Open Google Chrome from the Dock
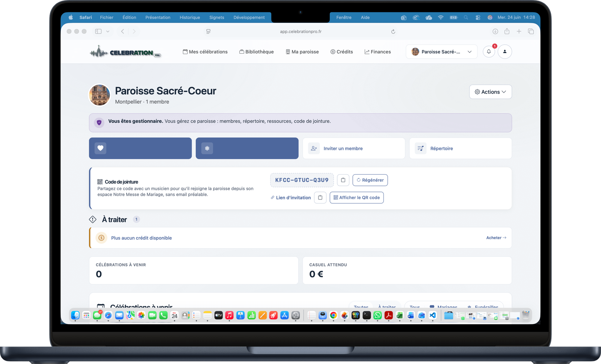This screenshot has height=364, width=601. [334, 316]
